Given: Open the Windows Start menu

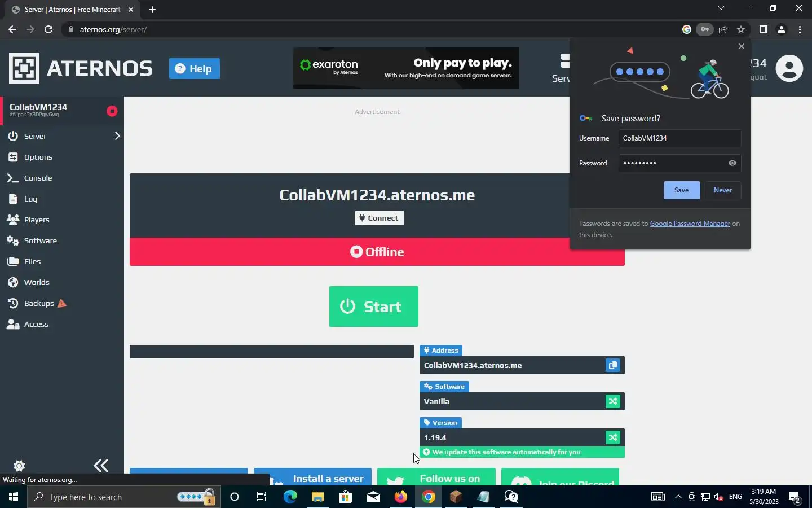Looking at the screenshot, I should coord(14,497).
